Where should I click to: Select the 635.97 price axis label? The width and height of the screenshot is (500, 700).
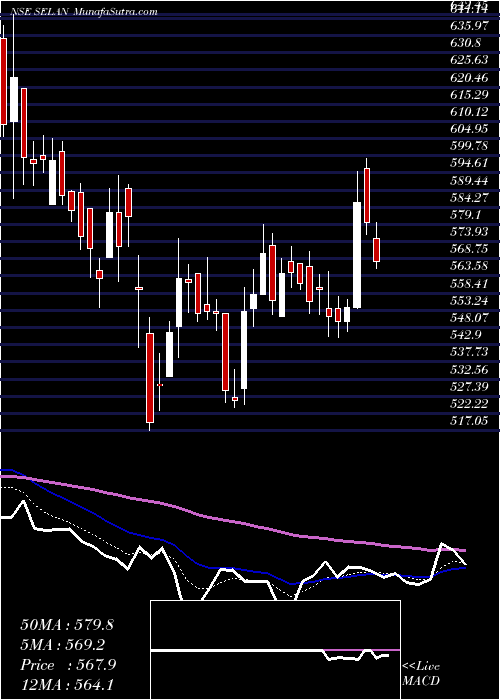(x=469, y=26)
